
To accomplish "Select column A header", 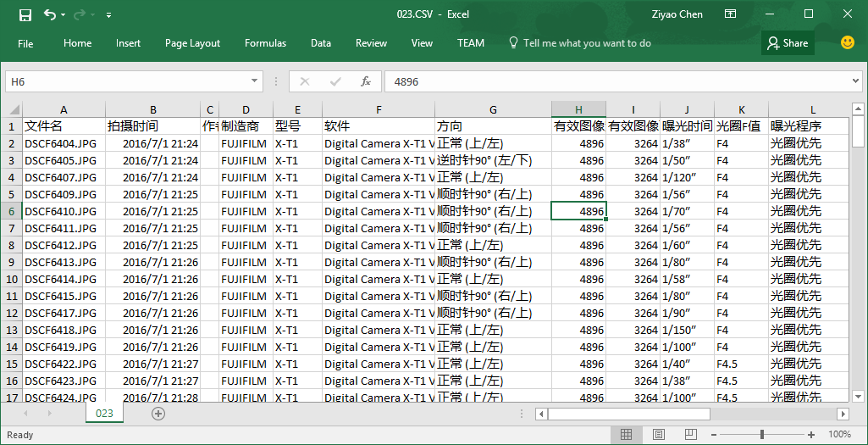I will click(64, 109).
